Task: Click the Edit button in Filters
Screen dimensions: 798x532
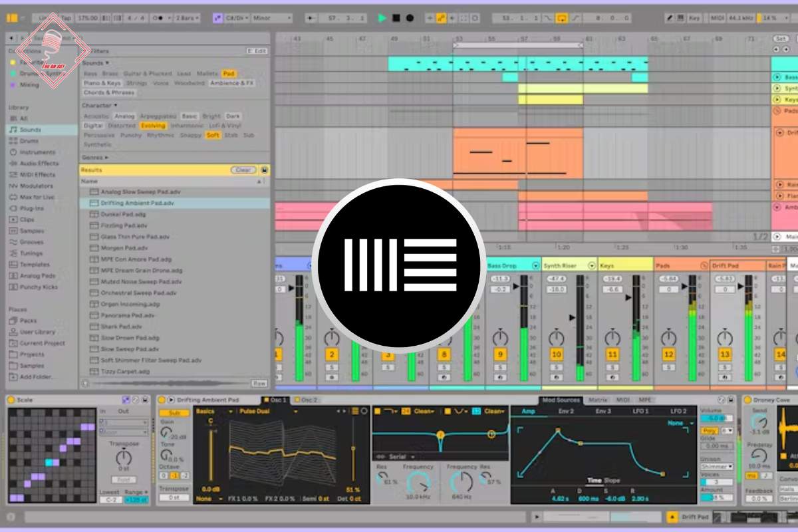Action: (x=257, y=51)
